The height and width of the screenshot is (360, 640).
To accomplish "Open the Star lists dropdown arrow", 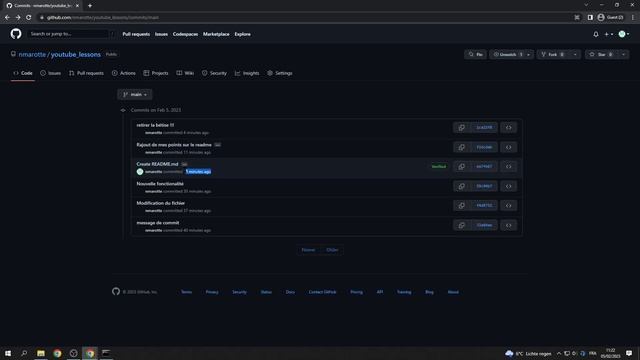I will point(624,54).
